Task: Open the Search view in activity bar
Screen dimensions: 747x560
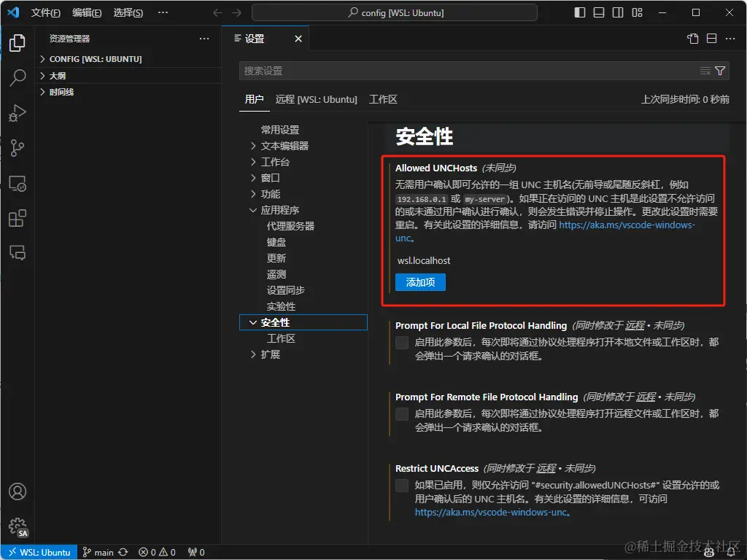Action: click(x=18, y=77)
